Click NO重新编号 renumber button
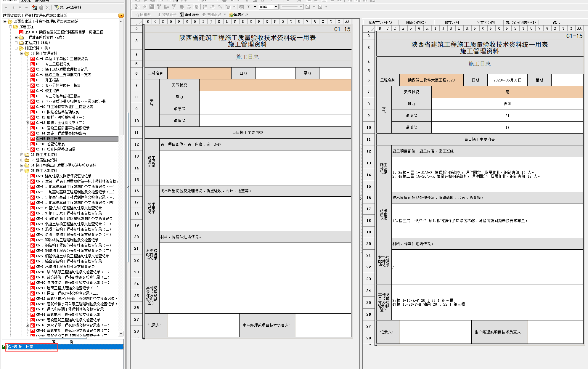 (189, 15)
